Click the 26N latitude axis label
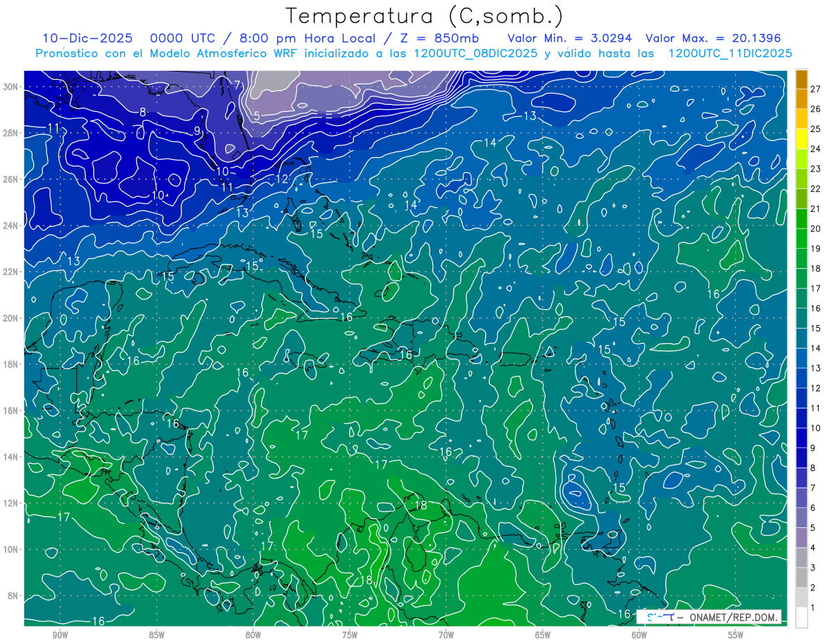Viewport: 834px width, 644px height. [12, 179]
